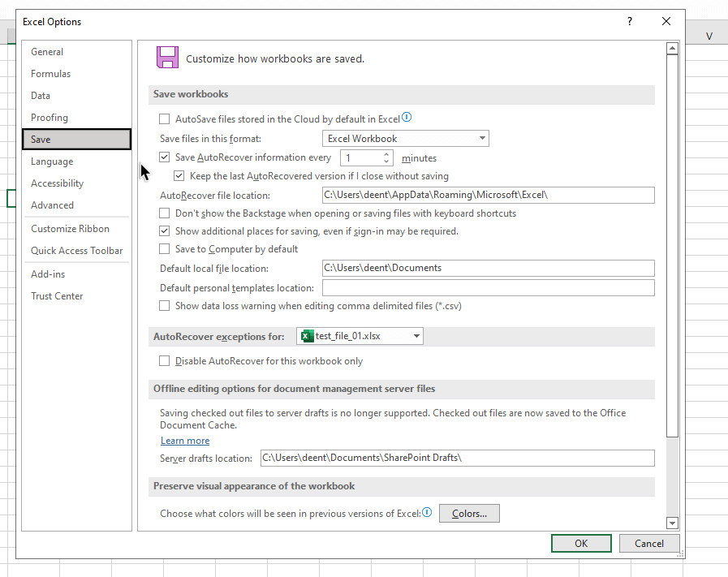Select the Save category
728x577 pixels.
76,140
